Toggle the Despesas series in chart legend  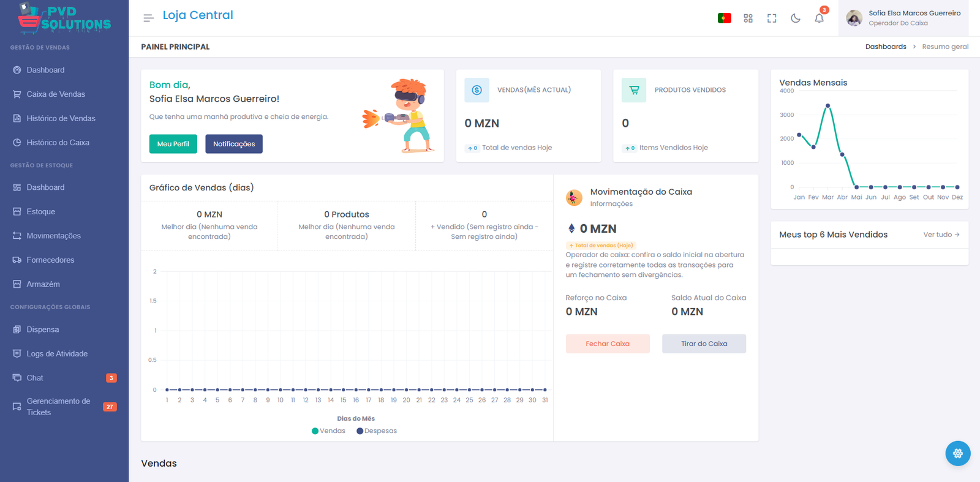pos(377,431)
